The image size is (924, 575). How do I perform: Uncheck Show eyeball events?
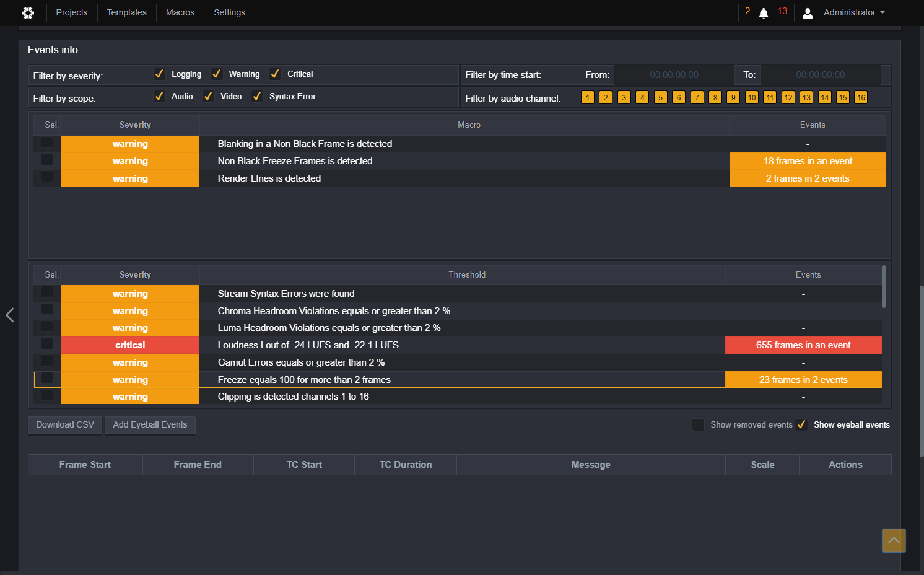[x=801, y=424]
